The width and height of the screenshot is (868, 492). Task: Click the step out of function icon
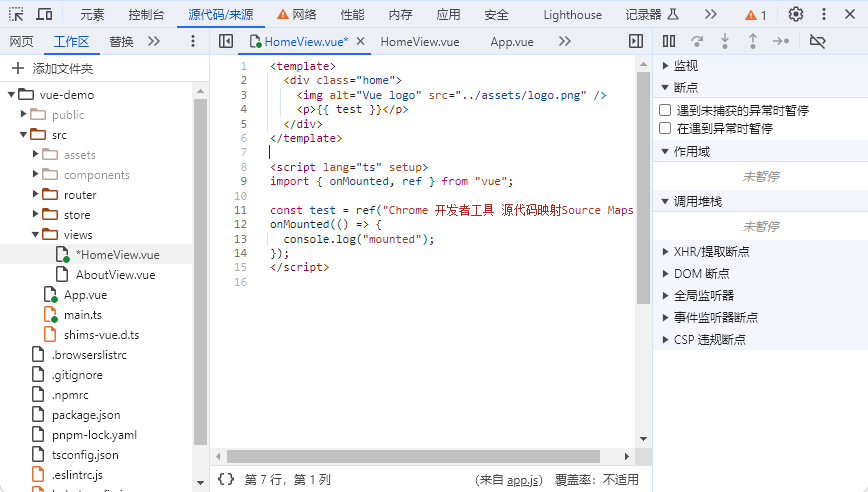pos(753,41)
